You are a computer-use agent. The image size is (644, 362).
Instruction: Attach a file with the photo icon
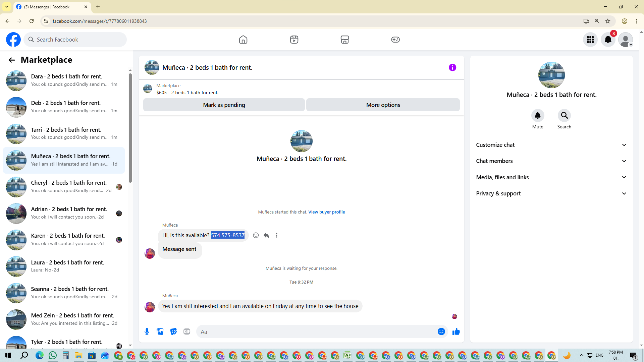coord(160,332)
